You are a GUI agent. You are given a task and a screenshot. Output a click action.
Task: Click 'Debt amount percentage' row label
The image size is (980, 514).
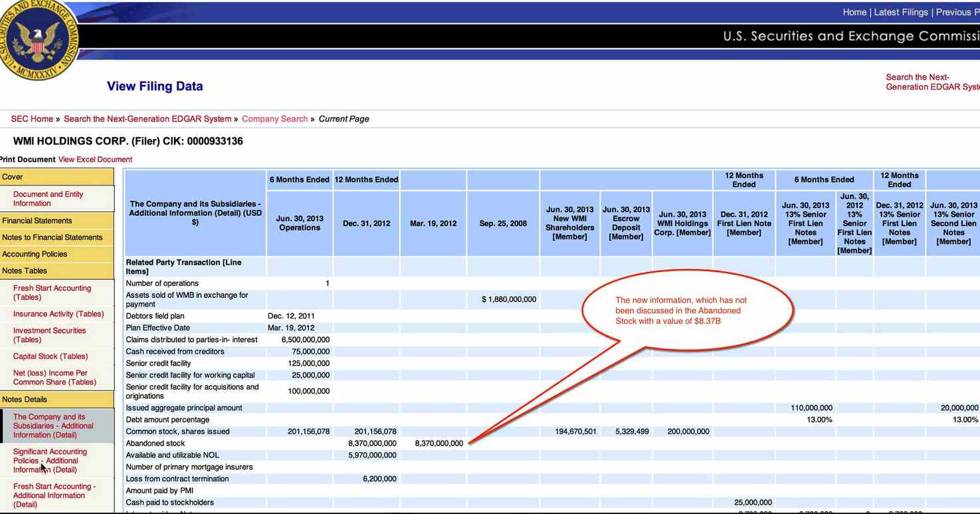[167, 420]
